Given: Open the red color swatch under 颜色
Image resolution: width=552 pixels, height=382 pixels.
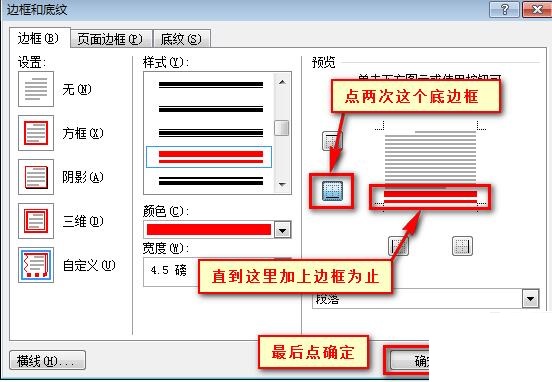Looking at the screenshot, I should click(209, 230).
